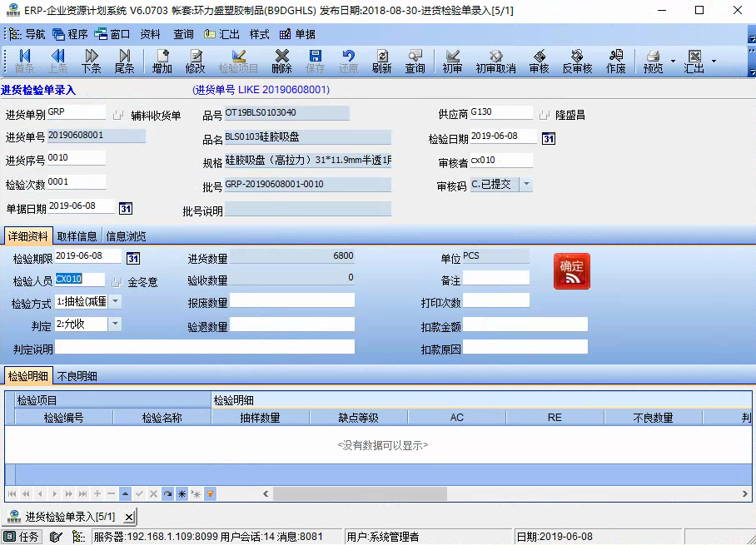Click the 报废数量 input field
Viewport: 756px width, 545px height.
(292, 300)
